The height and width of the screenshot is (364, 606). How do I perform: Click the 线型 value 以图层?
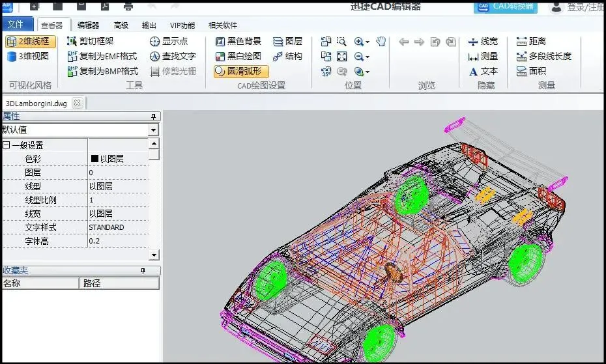click(118, 186)
